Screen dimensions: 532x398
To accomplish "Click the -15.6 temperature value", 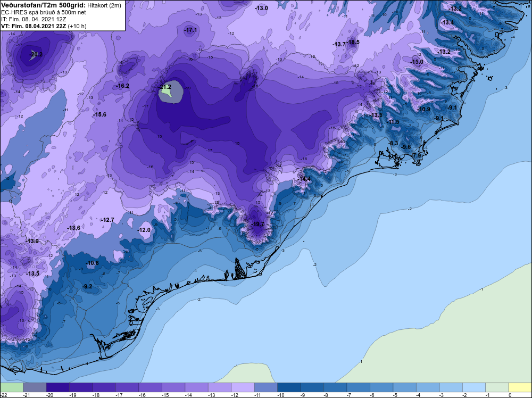I will tap(100, 115).
